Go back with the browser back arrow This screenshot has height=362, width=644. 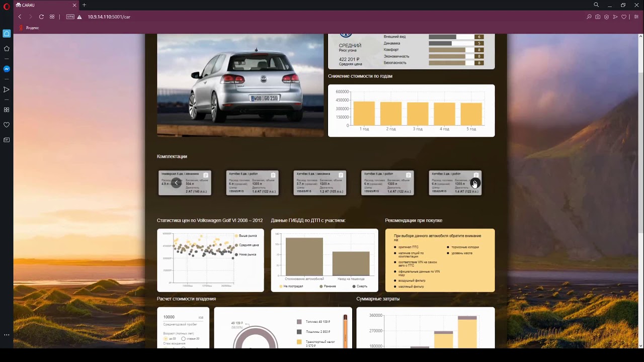20,17
